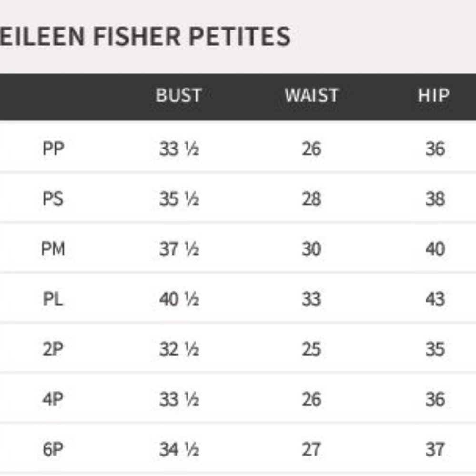Select the 6P hip value 37
Image resolution: width=476 pixels, height=476 pixels.
[435, 449]
